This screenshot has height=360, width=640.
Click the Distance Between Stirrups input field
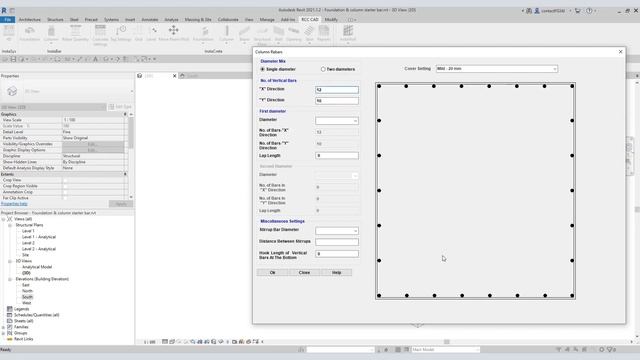[337, 242]
